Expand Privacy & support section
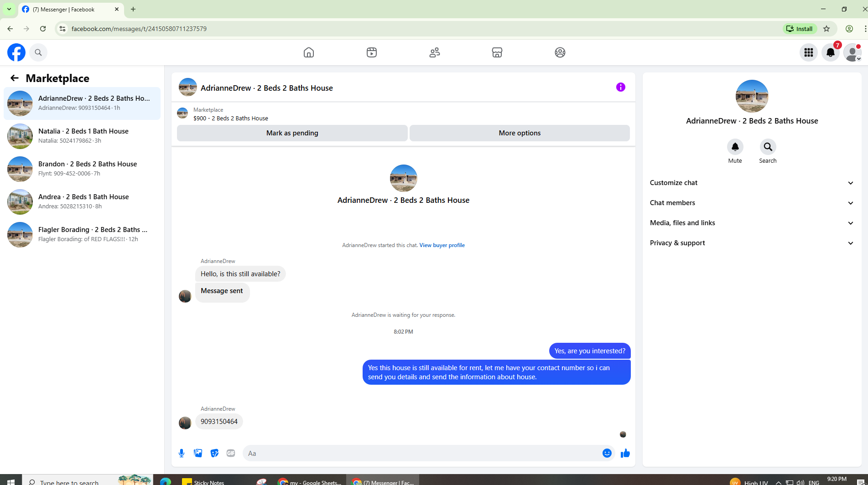 click(752, 243)
